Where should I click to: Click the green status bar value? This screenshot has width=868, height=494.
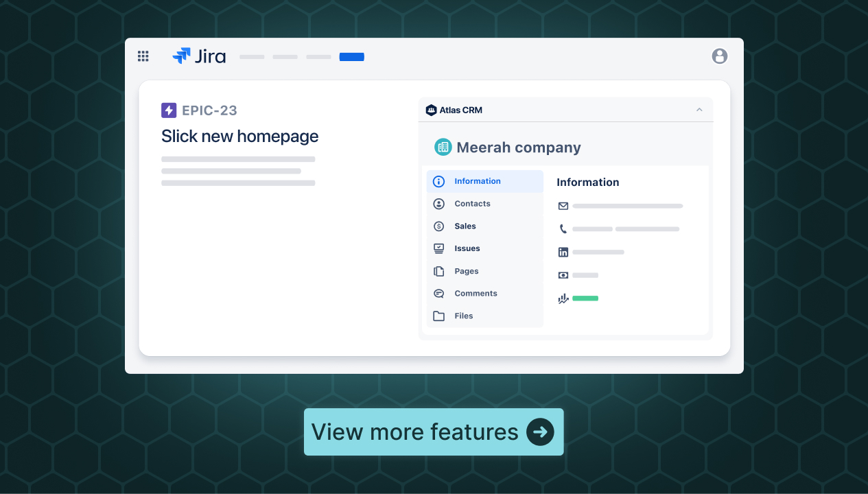(x=585, y=298)
